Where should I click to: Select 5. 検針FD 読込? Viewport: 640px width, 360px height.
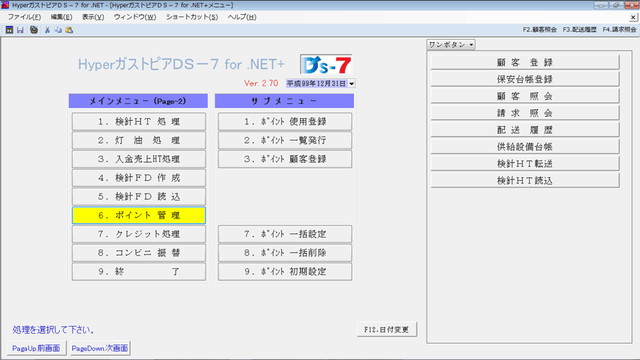tap(139, 197)
